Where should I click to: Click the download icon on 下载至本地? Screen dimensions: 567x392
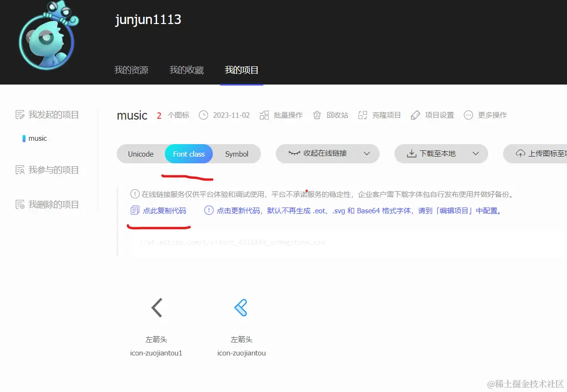(x=411, y=154)
